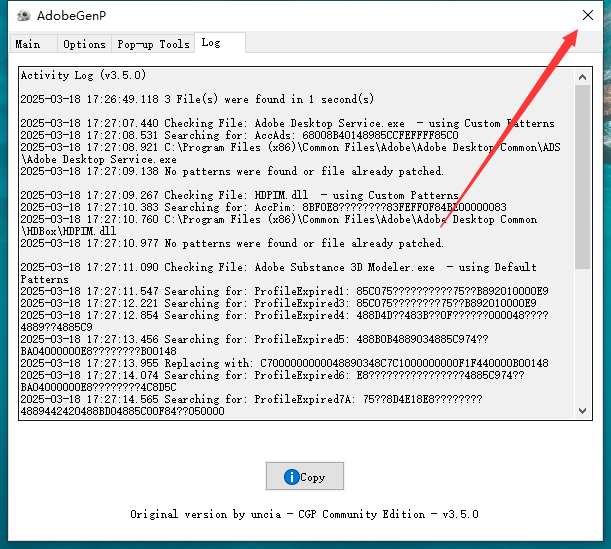The image size is (611, 549).
Task: Switch to the Options tab
Action: coord(84,44)
